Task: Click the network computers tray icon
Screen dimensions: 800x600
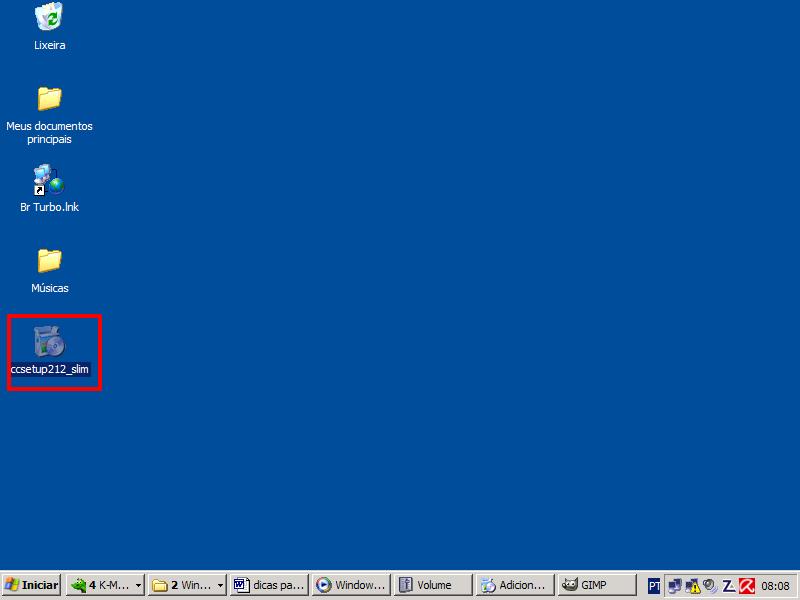Action: (675, 586)
